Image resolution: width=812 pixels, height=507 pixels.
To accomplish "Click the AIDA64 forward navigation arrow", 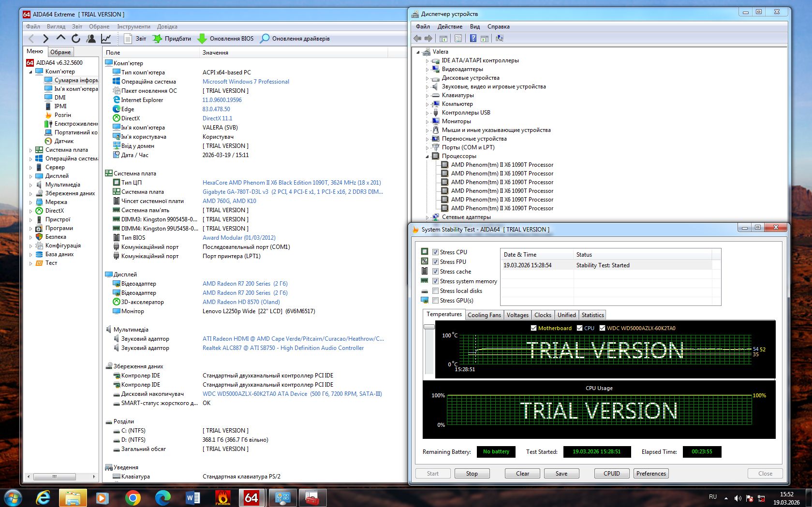I will coord(46,39).
